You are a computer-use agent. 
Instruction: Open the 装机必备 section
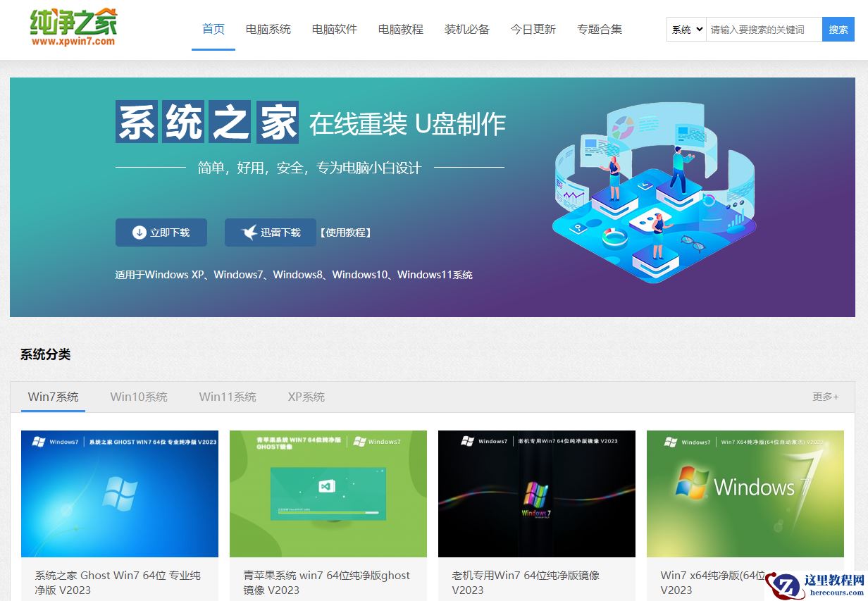466,30
